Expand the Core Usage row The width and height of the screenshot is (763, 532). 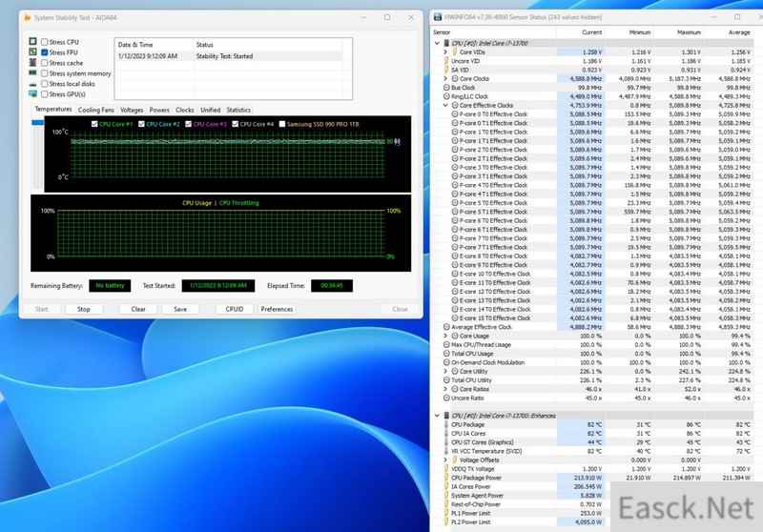point(445,336)
